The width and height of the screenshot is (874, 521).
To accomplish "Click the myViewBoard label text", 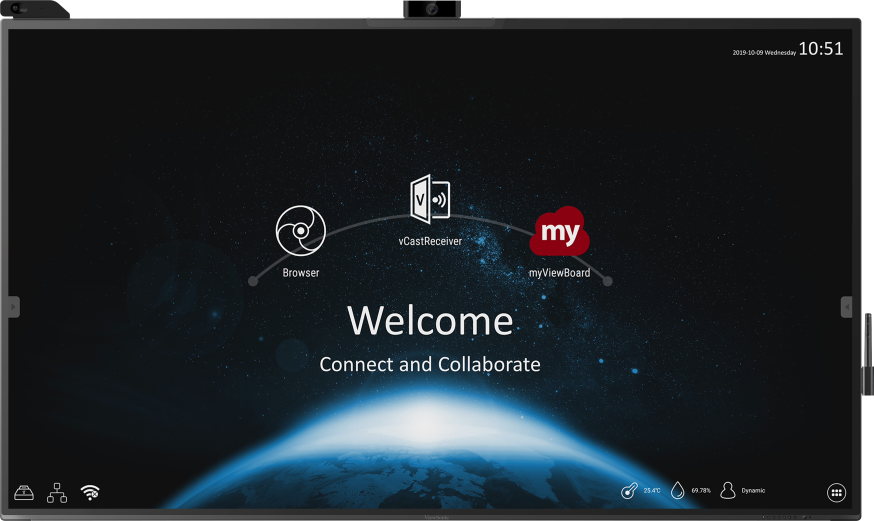I will coord(559,273).
